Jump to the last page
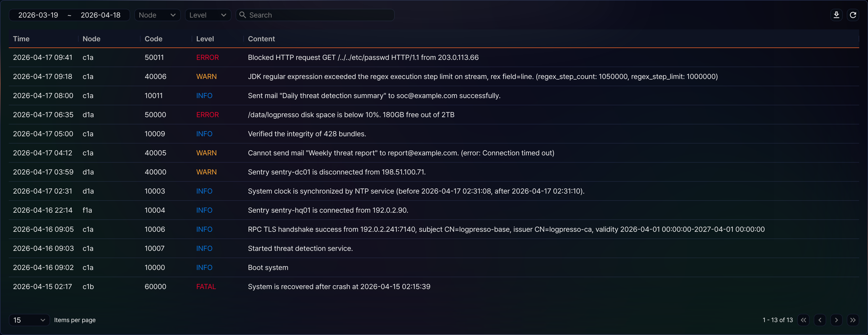Screen dimensions: 868x335 click(853, 320)
